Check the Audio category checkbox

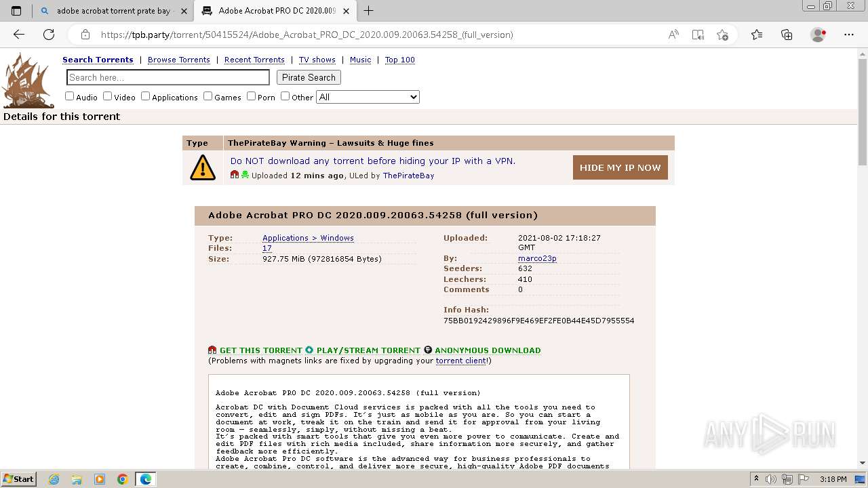point(69,96)
